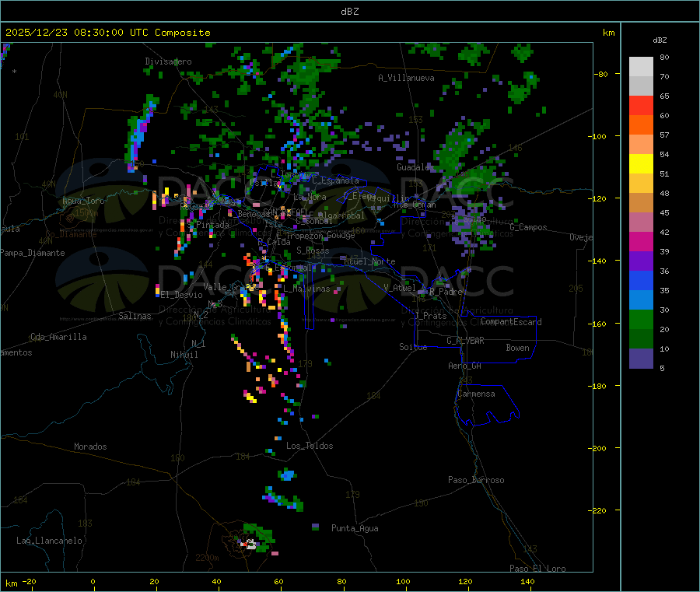Click the '-20' tick on the bottom km axis

pos(30,581)
